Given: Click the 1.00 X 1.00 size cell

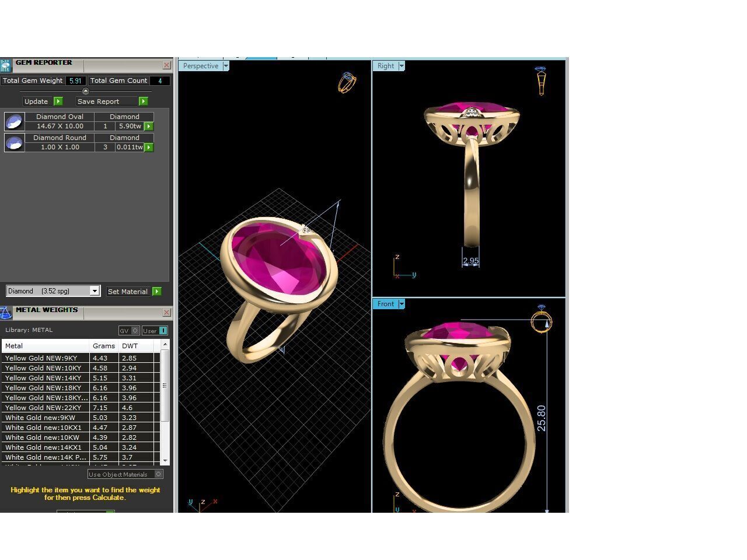Looking at the screenshot, I should pos(60,147).
